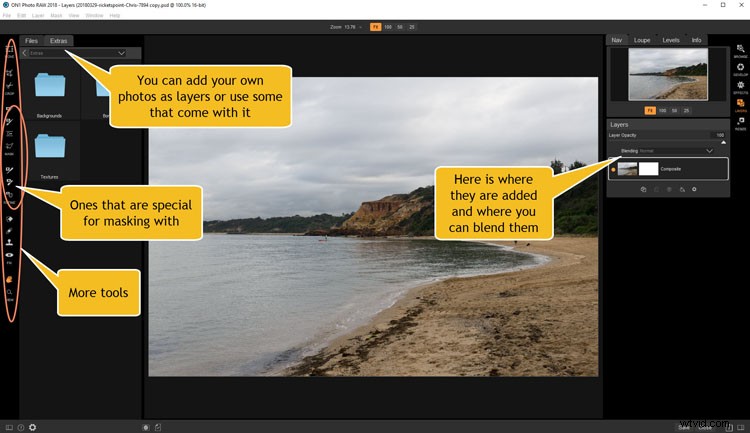This screenshot has height=433, width=750.
Task: Select the Perfect Eraser tool
Action: tap(9, 219)
